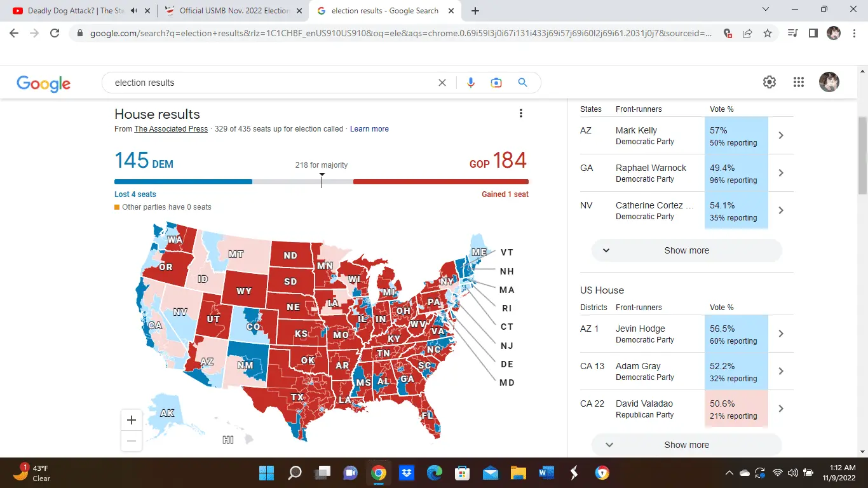Open the Google account avatar

coord(829,82)
